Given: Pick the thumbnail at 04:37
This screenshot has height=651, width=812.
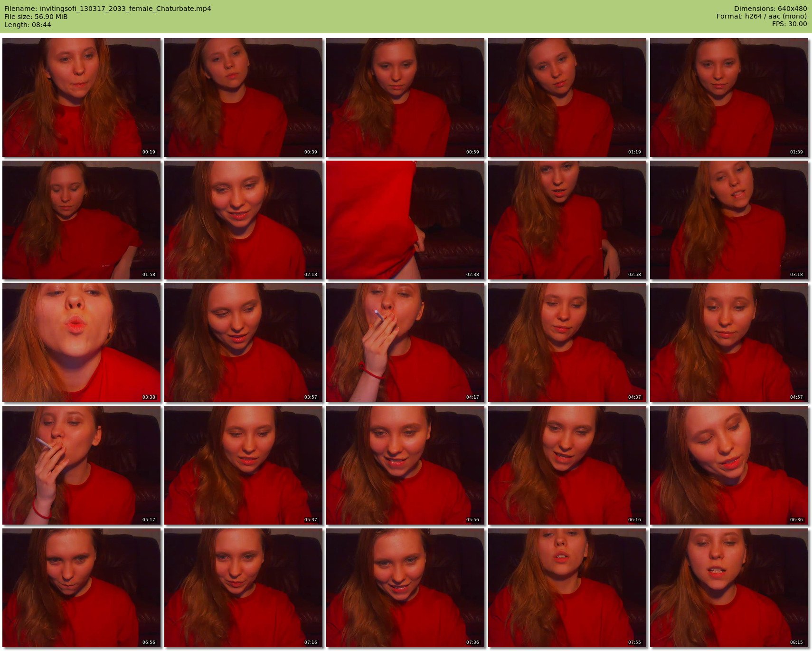Looking at the screenshot, I should click(x=567, y=343).
